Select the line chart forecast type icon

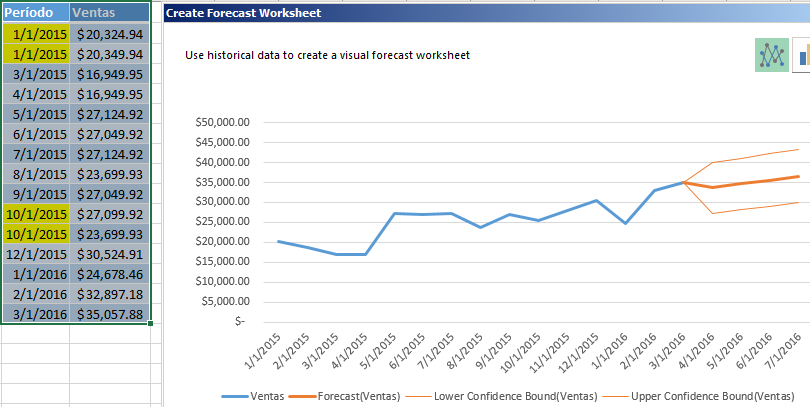[x=771, y=56]
